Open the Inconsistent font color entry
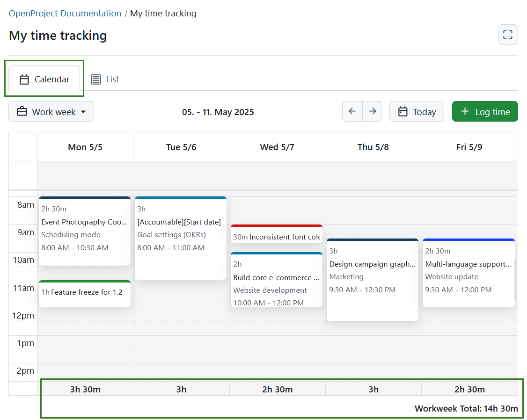Image resolution: width=527 pixels, height=420 pixels. [x=277, y=235]
